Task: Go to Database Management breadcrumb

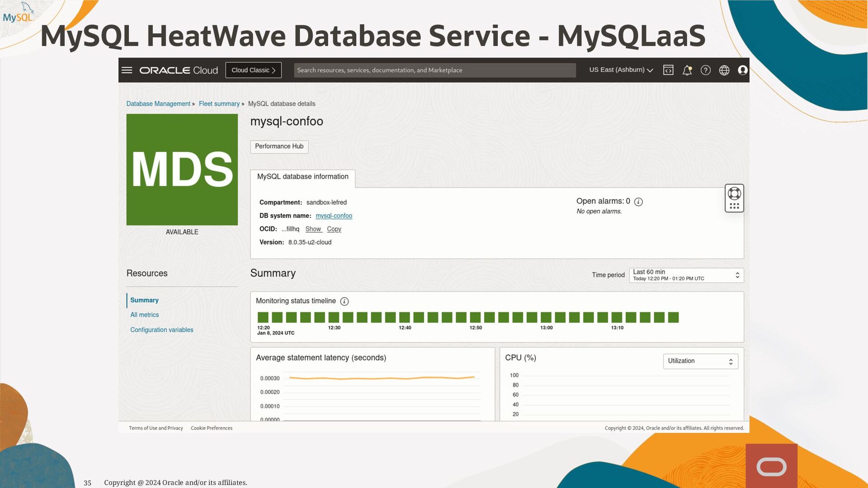Action: (158, 104)
